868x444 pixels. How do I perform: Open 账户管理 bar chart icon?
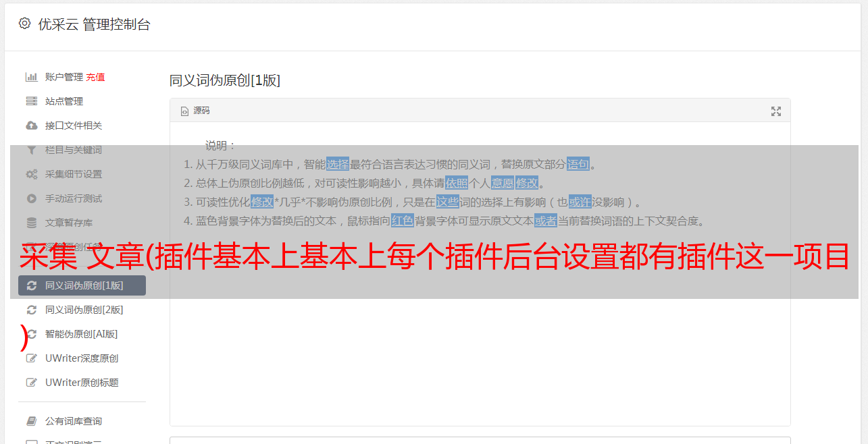(x=31, y=77)
